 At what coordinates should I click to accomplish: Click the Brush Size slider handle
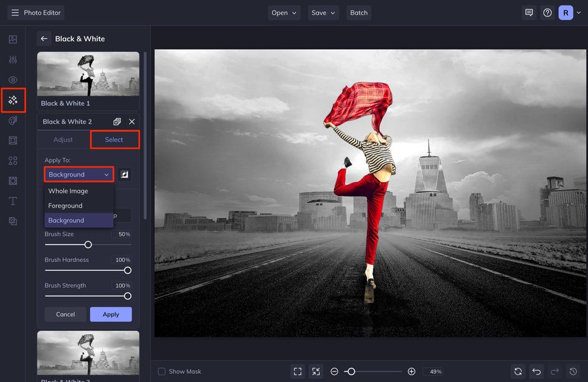(88, 245)
